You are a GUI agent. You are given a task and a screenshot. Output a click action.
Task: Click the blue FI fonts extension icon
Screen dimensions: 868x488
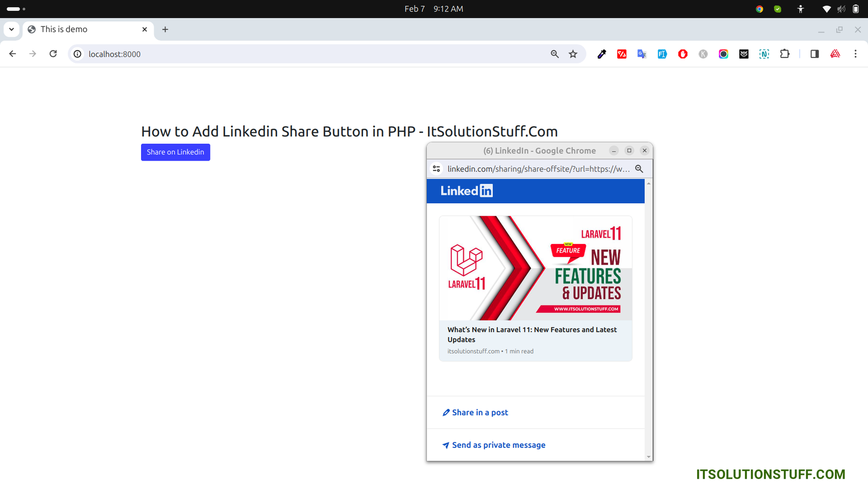tap(662, 54)
